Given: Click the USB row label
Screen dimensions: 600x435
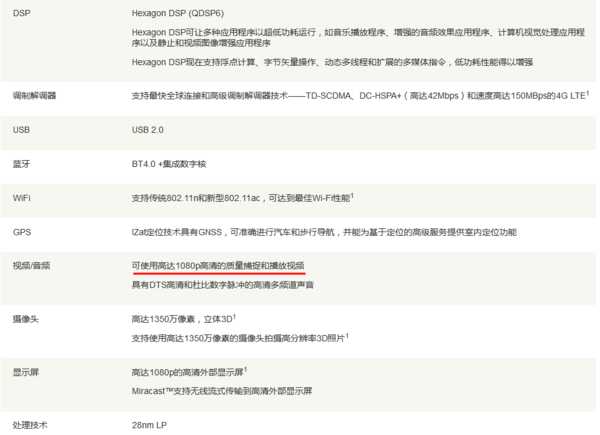Looking at the screenshot, I should tap(21, 130).
